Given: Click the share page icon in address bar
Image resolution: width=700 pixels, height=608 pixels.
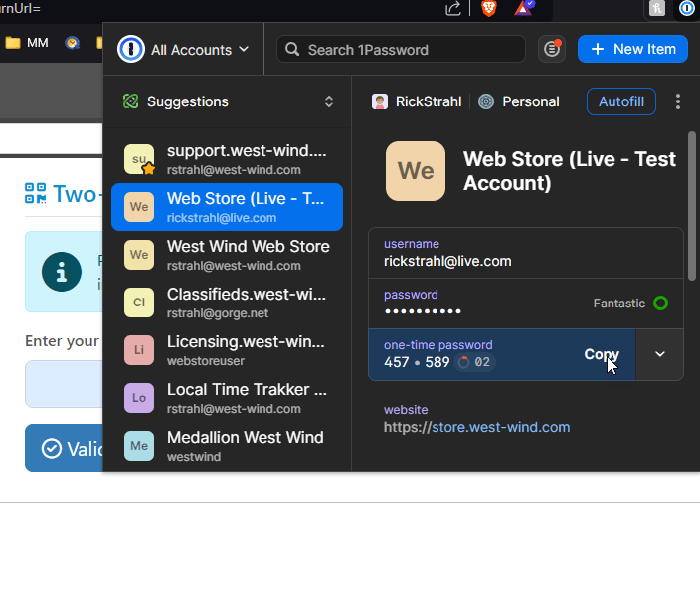Looking at the screenshot, I should click(x=453, y=9).
